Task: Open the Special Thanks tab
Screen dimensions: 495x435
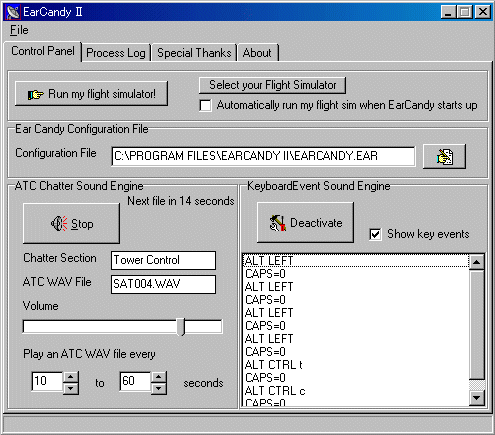Action: click(194, 53)
